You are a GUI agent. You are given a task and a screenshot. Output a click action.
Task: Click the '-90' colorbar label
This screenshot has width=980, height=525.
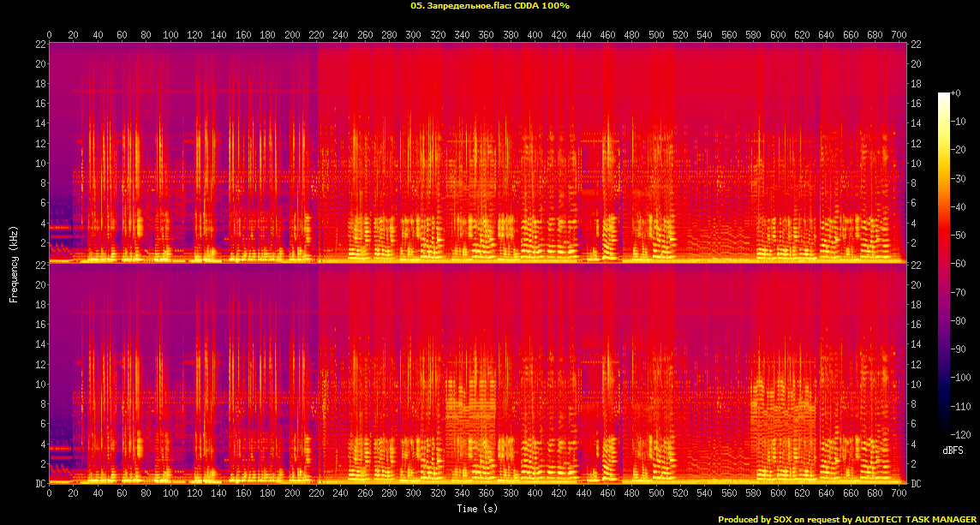point(957,349)
